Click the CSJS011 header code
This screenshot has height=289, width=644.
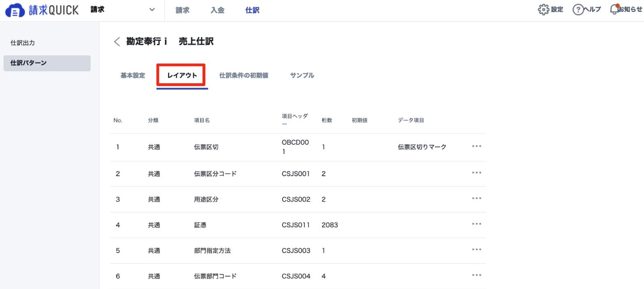(x=295, y=225)
